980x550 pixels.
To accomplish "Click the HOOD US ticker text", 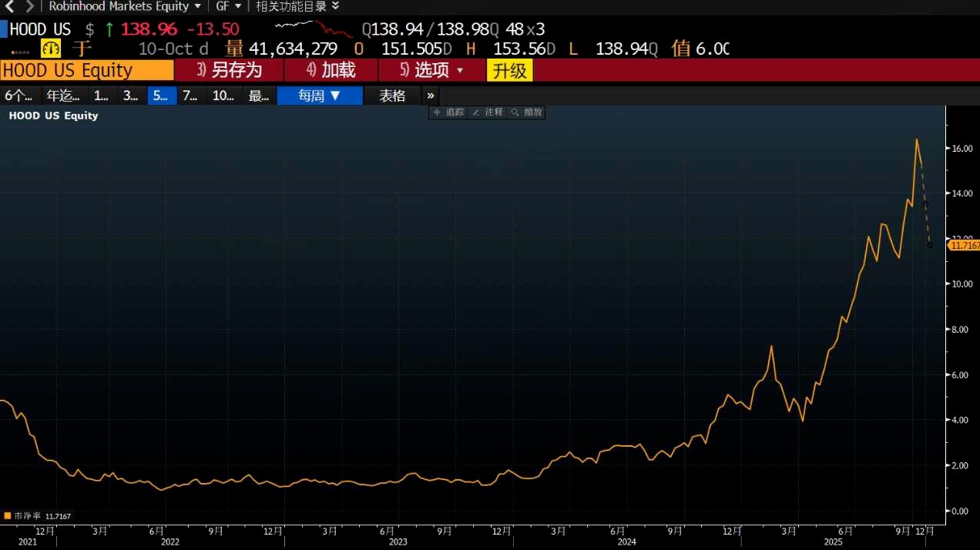I will 40,29.
